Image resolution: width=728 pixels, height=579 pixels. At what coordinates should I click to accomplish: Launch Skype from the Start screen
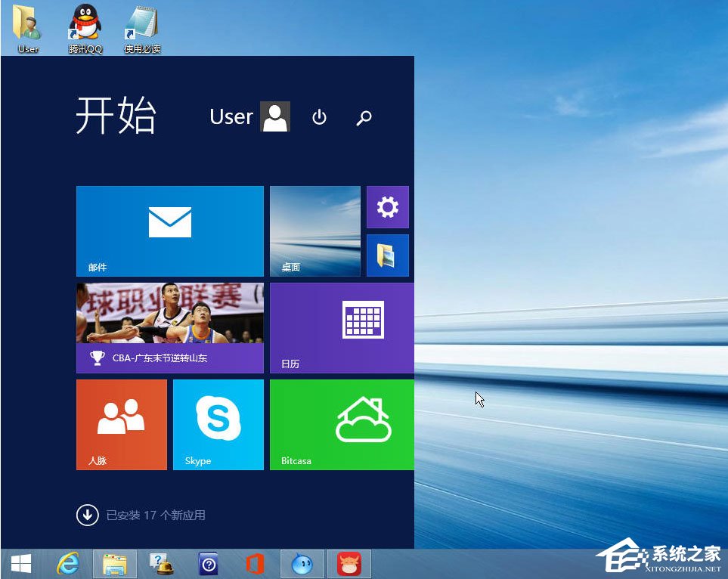tap(218, 424)
